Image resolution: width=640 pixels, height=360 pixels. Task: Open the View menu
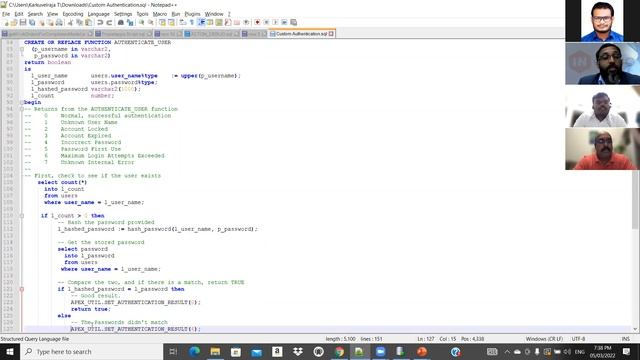point(53,14)
